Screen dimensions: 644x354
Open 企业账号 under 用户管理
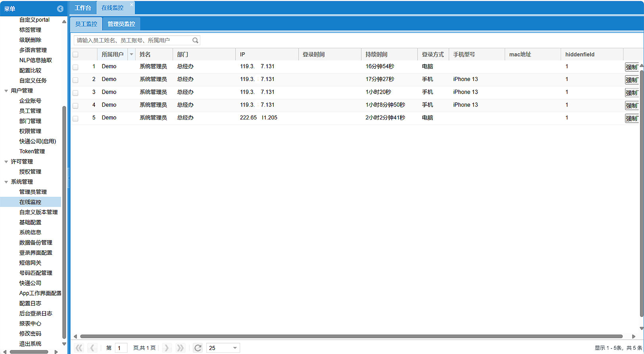pos(30,101)
